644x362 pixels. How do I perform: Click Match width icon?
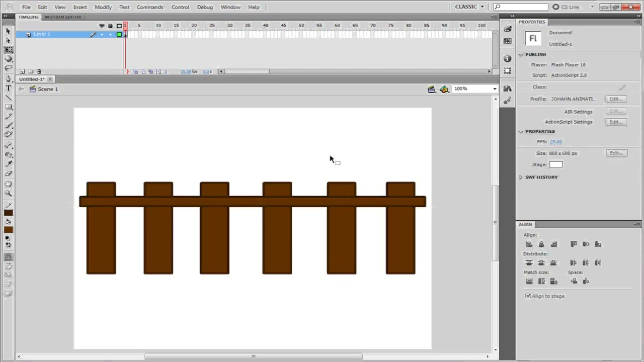[529, 282]
